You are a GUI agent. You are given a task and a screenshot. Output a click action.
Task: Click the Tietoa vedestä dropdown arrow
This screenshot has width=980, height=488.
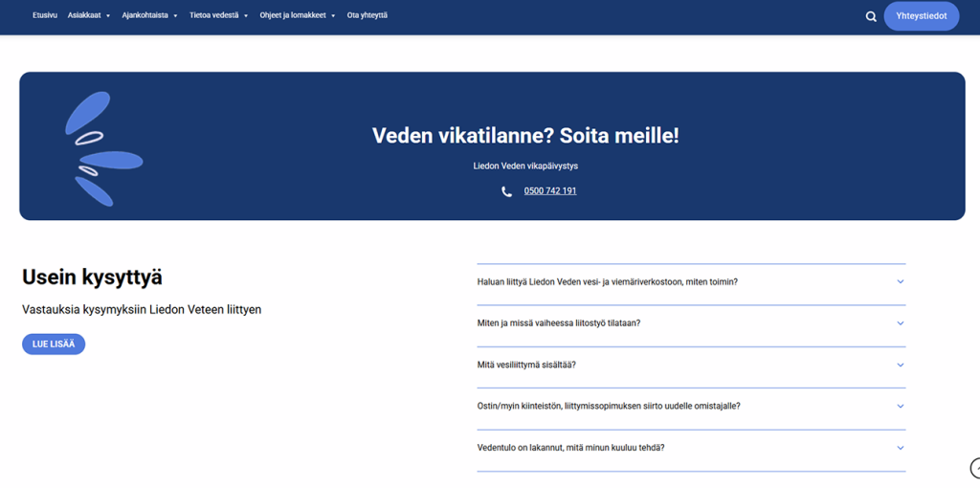tap(246, 15)
